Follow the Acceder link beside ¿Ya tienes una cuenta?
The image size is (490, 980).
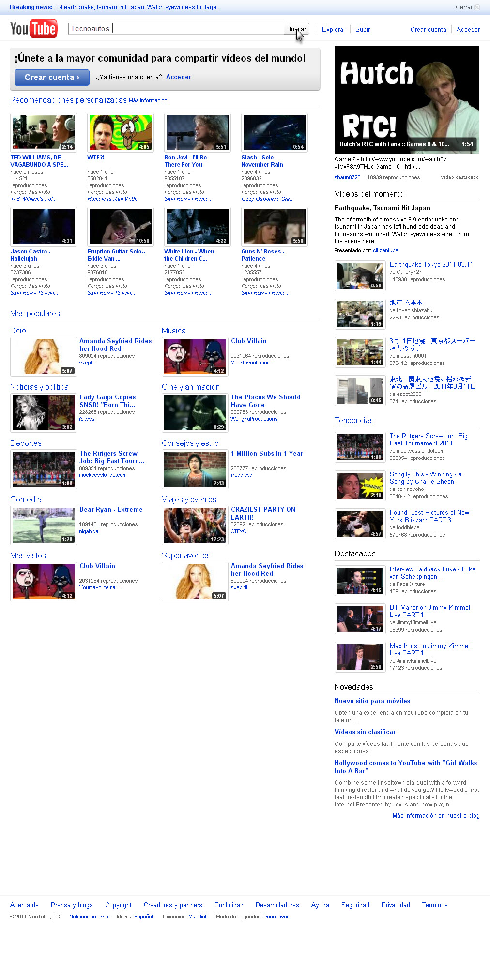point(179,77)
